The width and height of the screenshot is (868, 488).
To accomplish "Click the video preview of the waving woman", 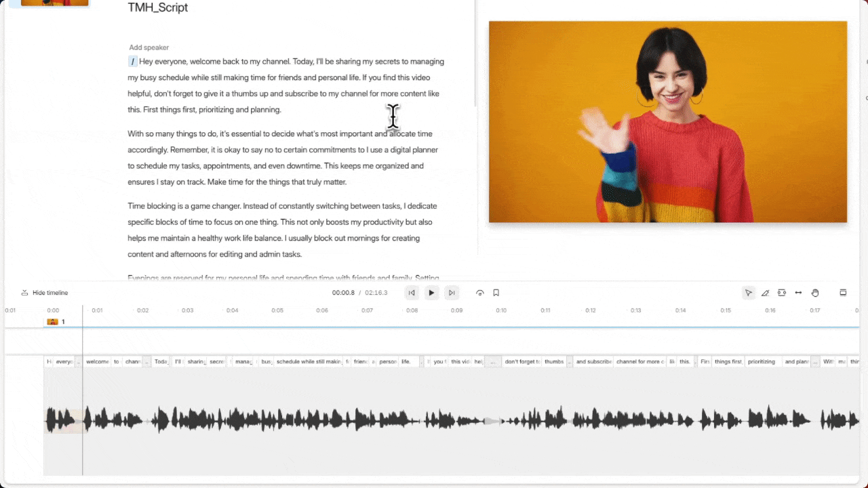I will (x=667, y=122).
